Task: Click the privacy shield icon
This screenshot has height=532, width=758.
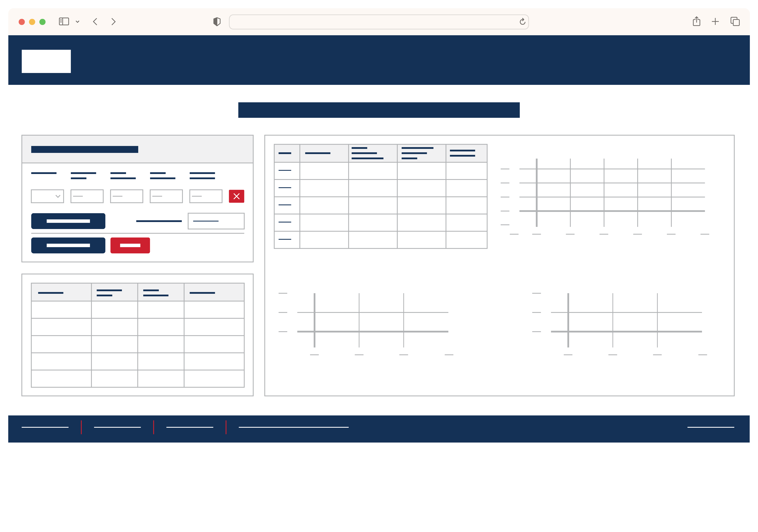Action: (217, 22)
